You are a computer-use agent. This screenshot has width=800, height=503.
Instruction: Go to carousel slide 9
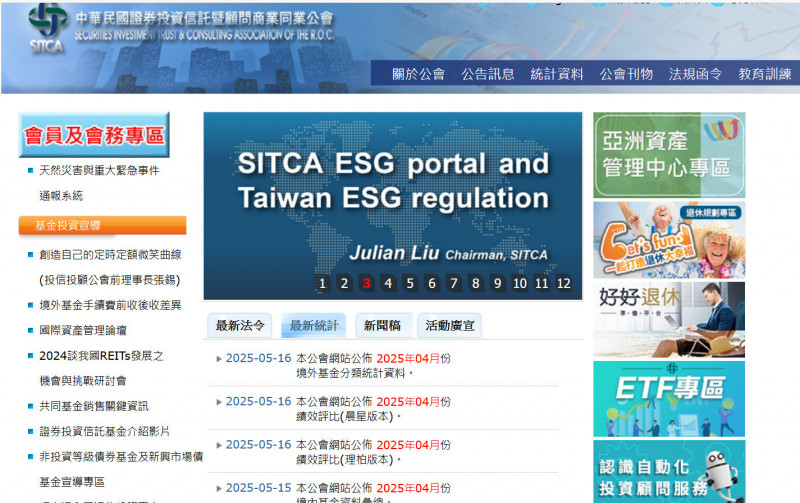[x=498, y=283]
